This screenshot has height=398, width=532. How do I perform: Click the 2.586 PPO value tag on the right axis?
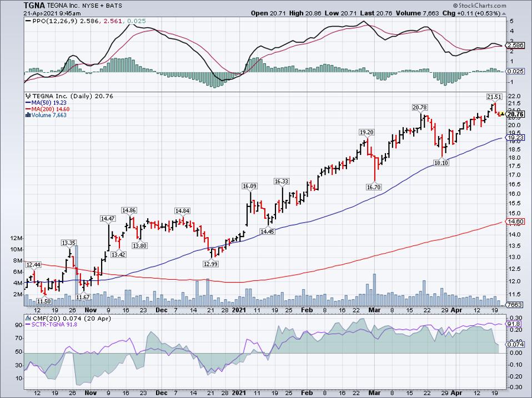[x=515, y=45]
